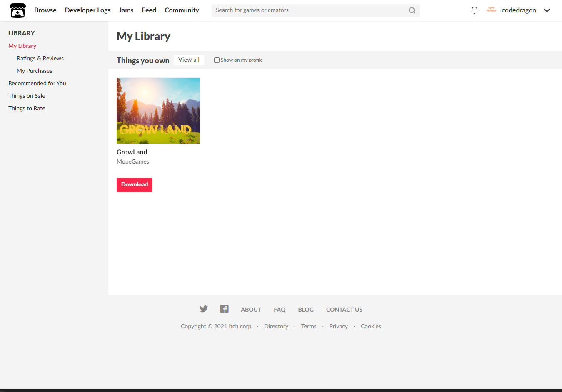This screenshot has width=562, height=392.
Task: Open the Cookies footer link
Action: click(371, 326)
